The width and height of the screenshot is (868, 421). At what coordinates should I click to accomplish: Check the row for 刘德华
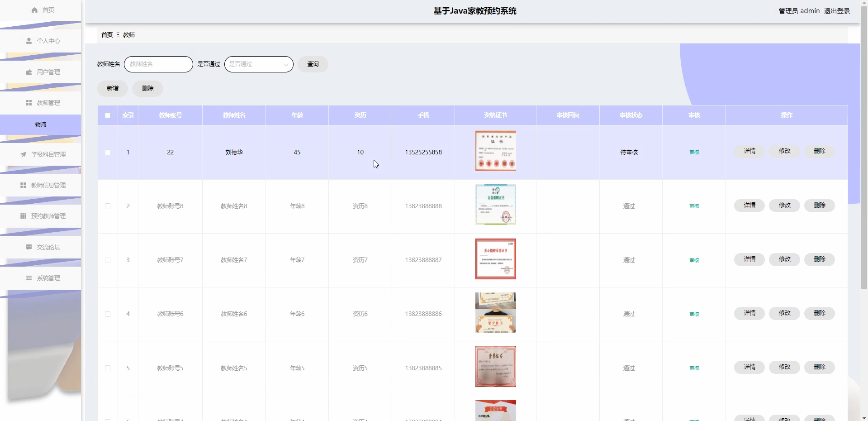tap(108, 152)
